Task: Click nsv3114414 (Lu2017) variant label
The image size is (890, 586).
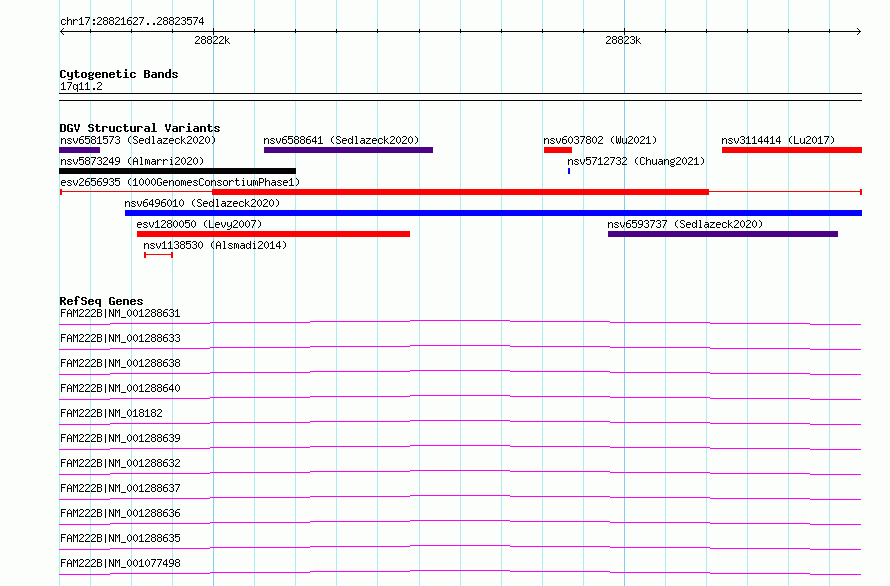Action: point(778,140)
